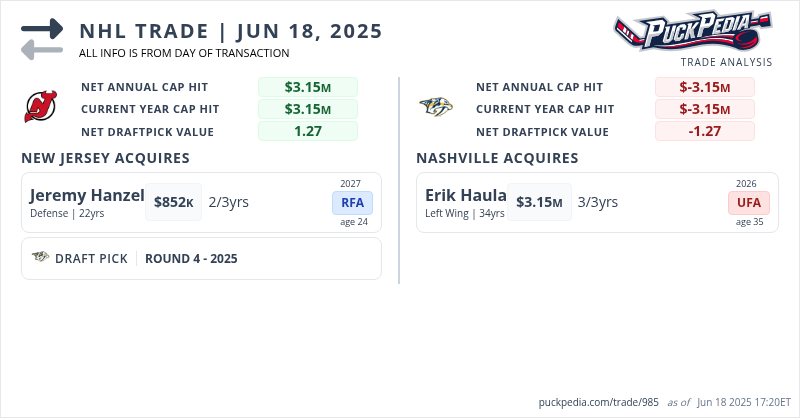
Task: Click Hanzel's $852K cap hit box
Action: pos(174,202)
